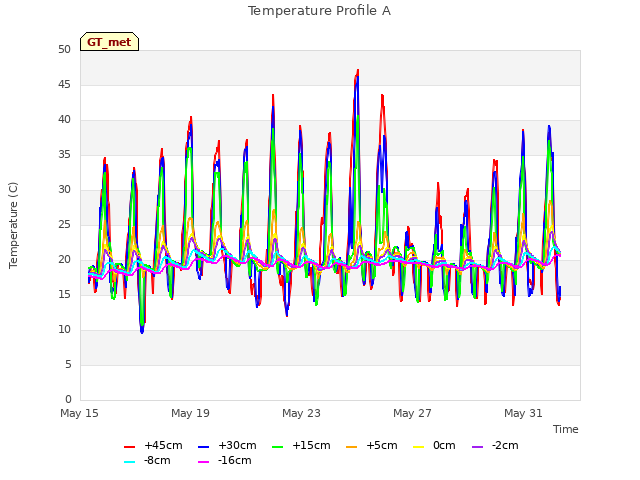Image resolution: width=640 pixels, height=480 pixels.
Task: Toggle the -8cm legend entry
Action: (x=147, y=461)
